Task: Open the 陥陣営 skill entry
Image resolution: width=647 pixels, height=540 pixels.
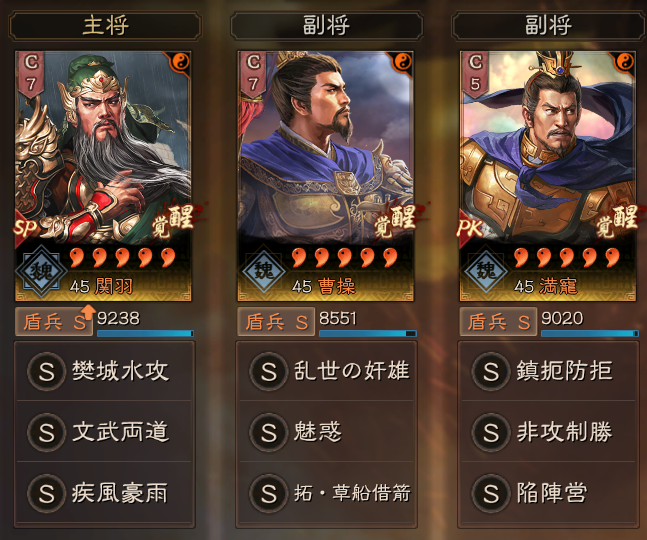Action: click(548, 493)
